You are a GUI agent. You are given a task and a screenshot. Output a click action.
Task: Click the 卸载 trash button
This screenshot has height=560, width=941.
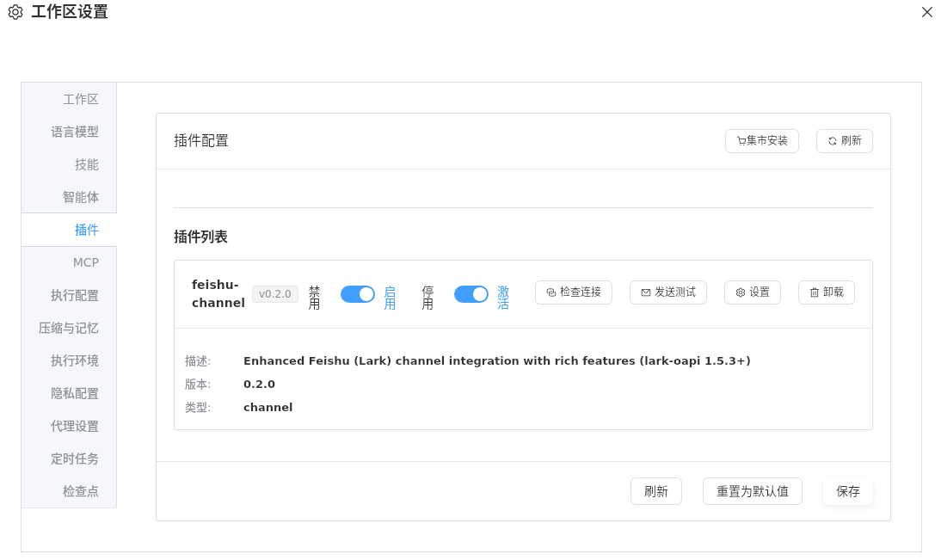(826, 292)
